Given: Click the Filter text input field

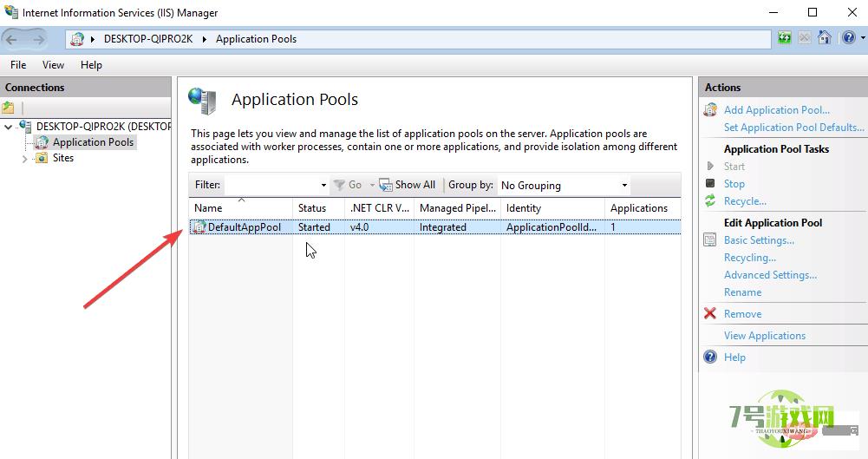Looking at the screenshot, I should click(x=271, y=185).
